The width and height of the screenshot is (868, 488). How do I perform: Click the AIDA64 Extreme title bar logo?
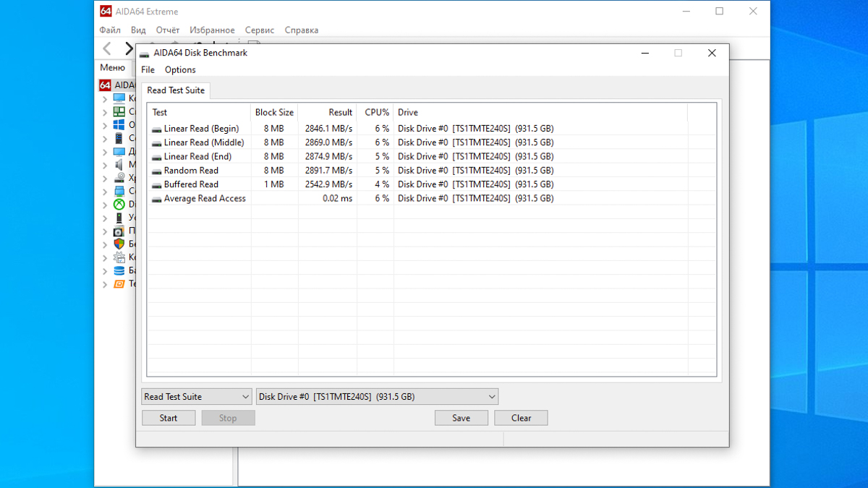tap(106, 12)
